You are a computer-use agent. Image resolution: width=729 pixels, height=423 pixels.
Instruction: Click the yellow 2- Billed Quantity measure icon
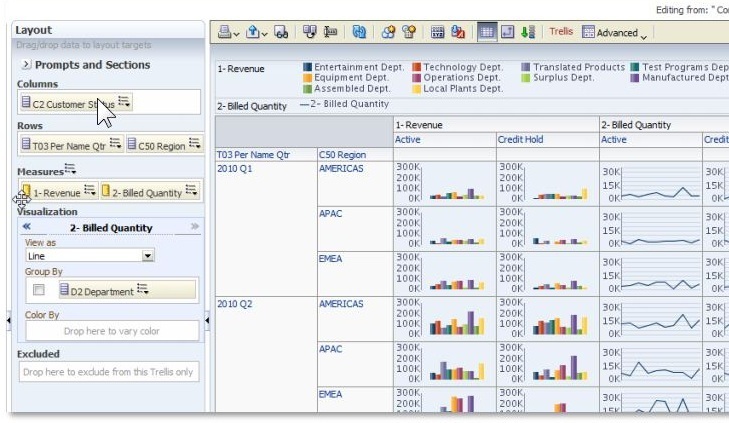[106, 191]
